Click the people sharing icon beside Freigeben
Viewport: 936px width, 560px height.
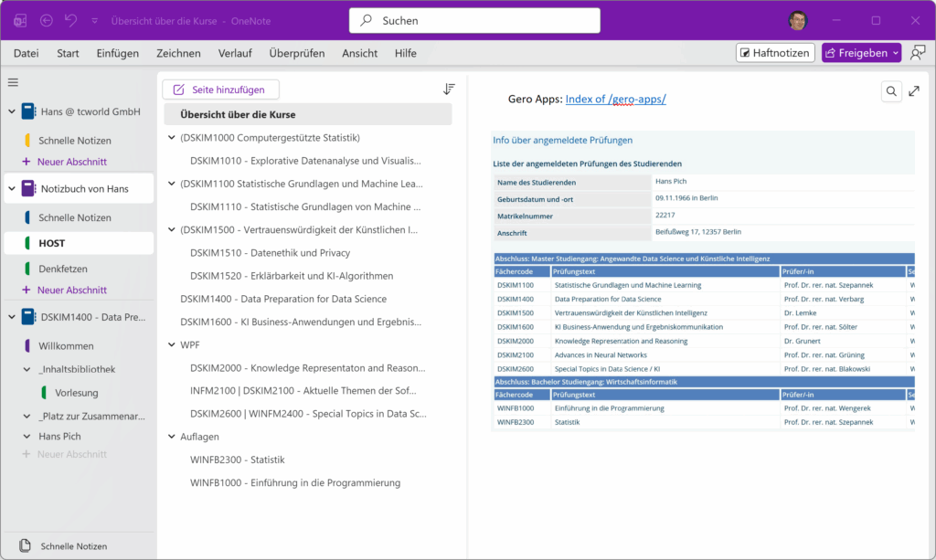pos(918,52)
